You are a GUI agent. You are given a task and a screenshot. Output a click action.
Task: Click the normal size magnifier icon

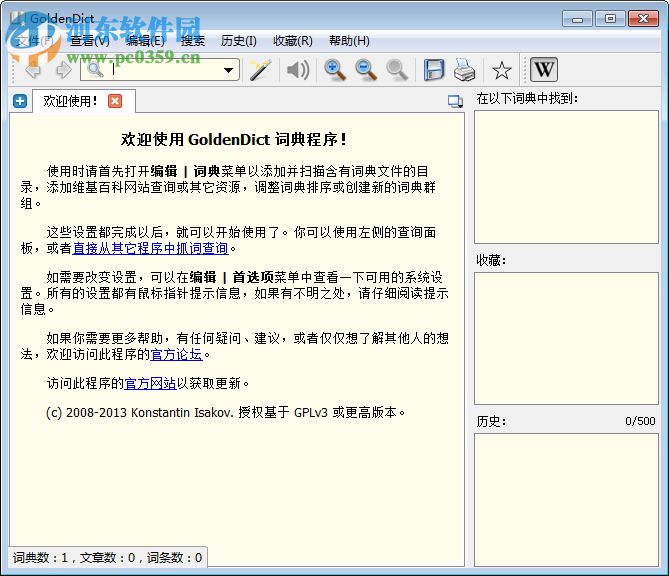click(397, 70)
